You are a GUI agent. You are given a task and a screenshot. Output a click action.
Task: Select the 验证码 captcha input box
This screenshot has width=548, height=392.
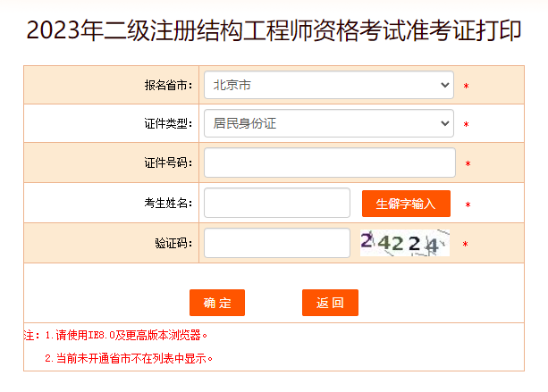(276, 243)
